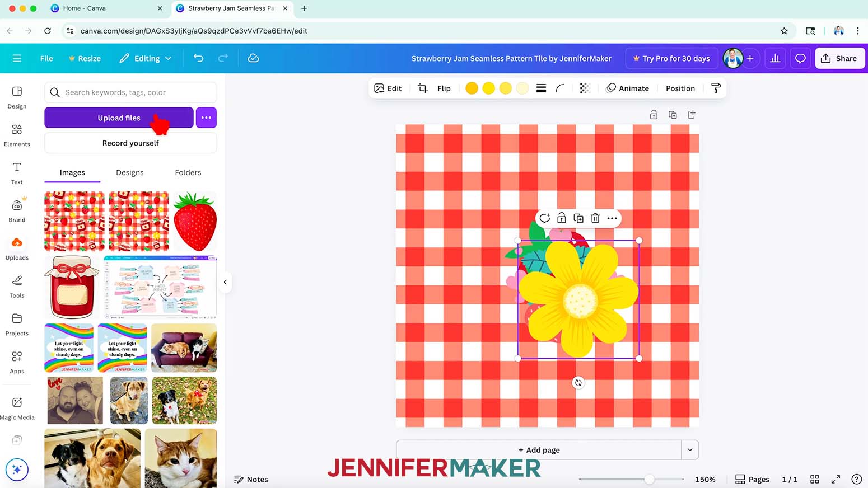The image size is (868, 488).
Task: Open Magic Media in sidebar
Action: coord(17,409)
